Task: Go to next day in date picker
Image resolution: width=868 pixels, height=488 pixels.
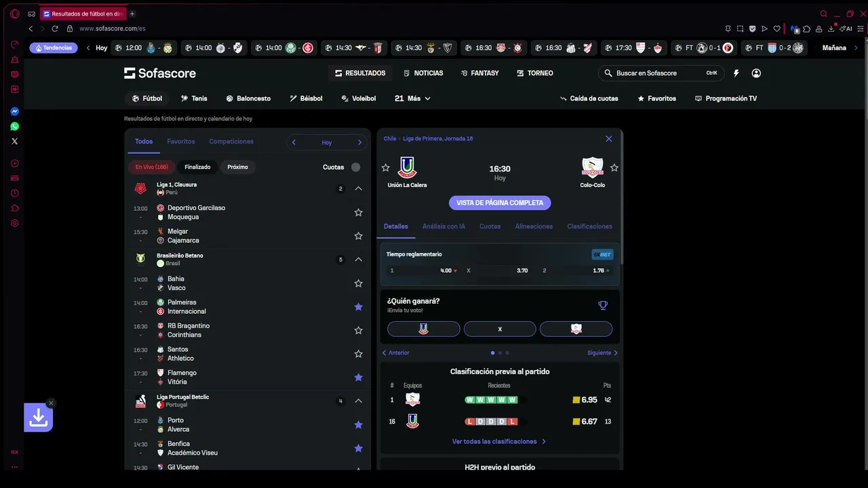Action: click(x=359, y=142)
